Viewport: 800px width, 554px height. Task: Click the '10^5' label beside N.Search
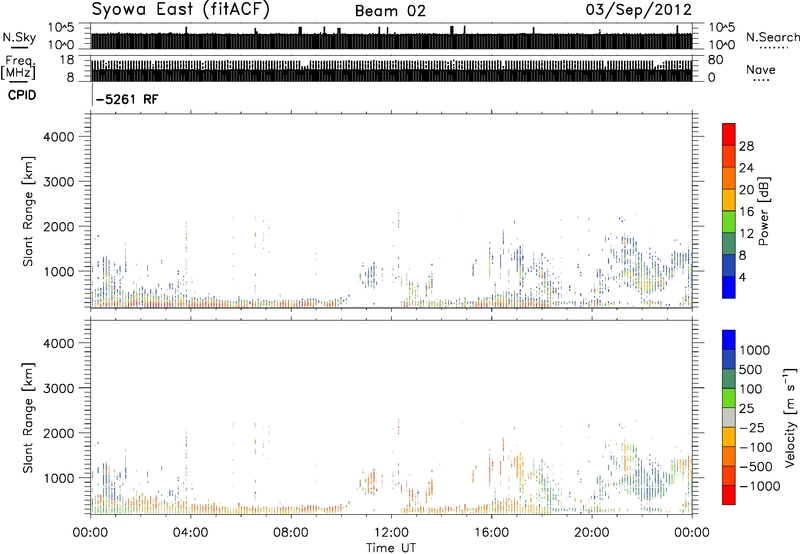click(x=721, y=28)
